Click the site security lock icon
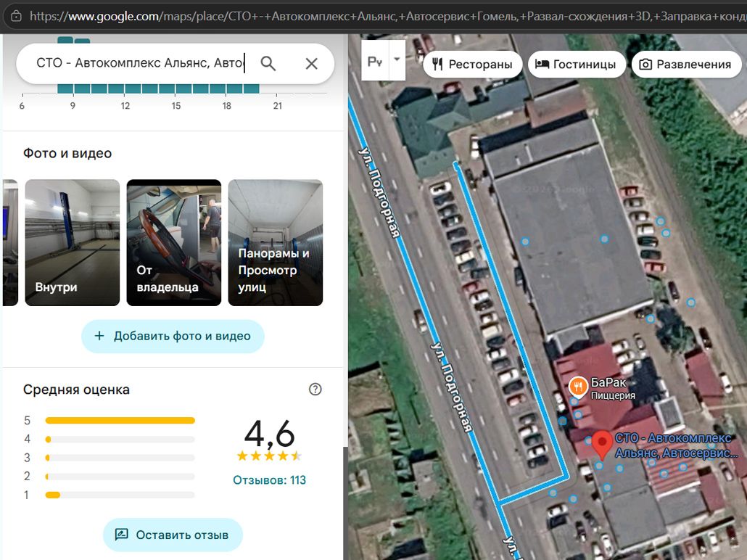Viewport: 747px width, 560px height. [16, 16]
